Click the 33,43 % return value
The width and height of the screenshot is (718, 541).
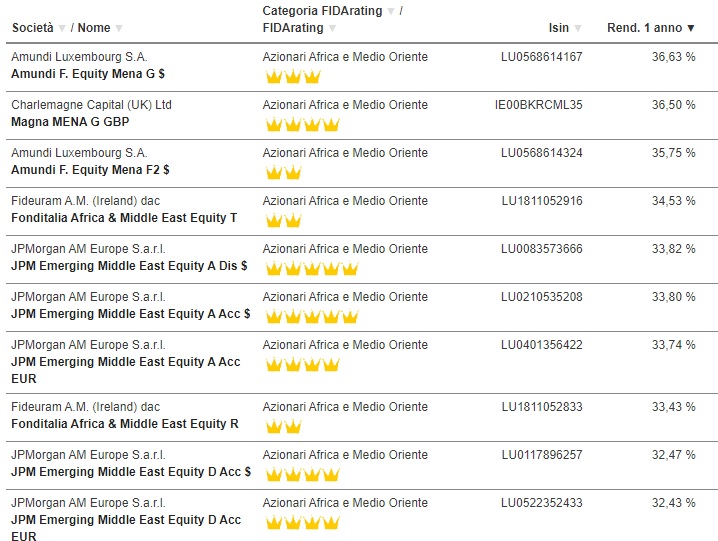674,407
